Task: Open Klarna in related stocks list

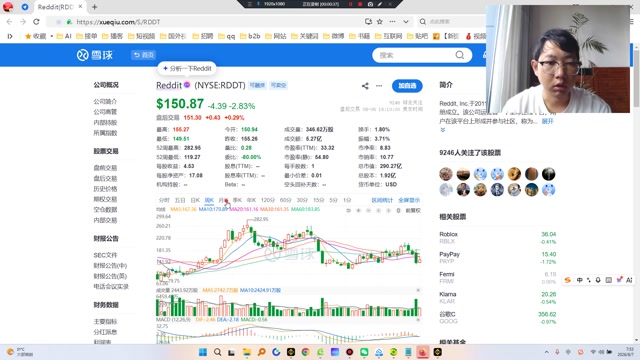Action: click(x=448, y=294)
